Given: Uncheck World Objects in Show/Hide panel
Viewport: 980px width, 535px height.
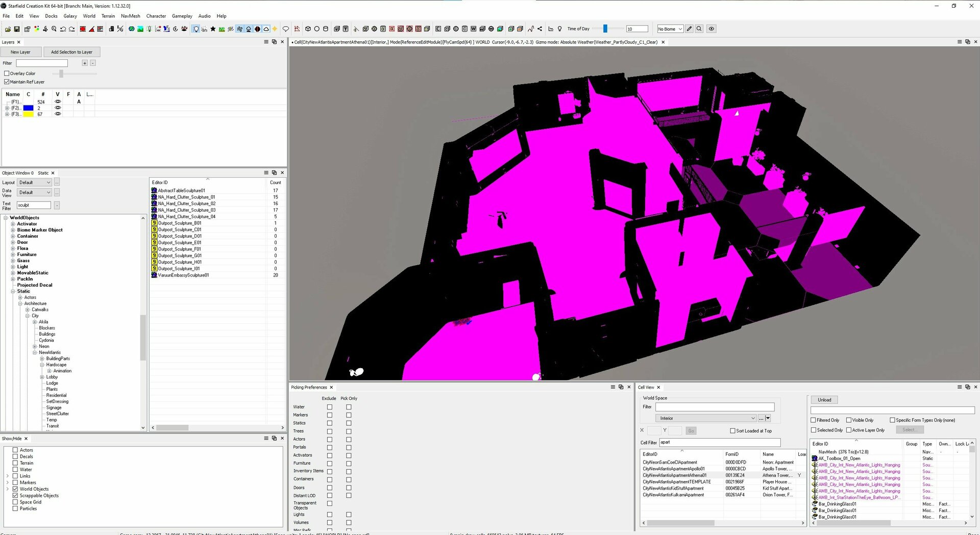Looking at the screenshot, I should point(15,489).
